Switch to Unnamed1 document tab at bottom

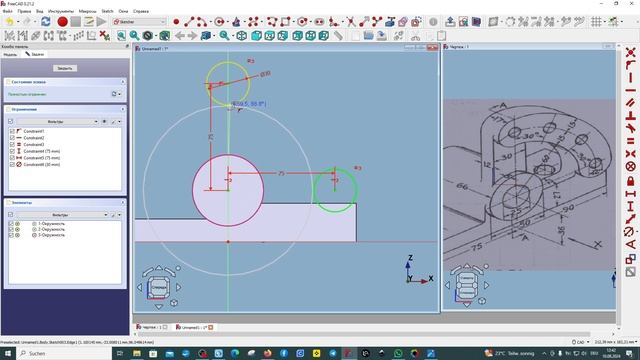pyautogui.click(x=194, y=327)
